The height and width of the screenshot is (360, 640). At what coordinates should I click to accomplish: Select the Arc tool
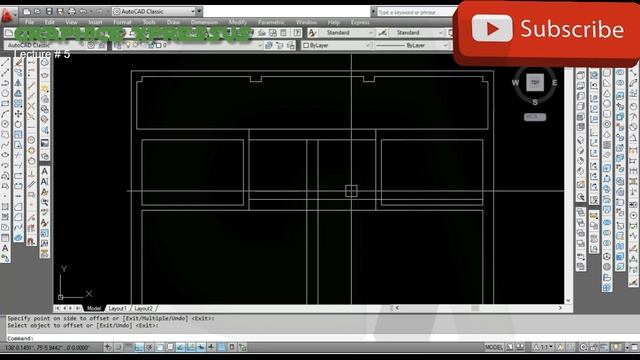pos(5,114)
